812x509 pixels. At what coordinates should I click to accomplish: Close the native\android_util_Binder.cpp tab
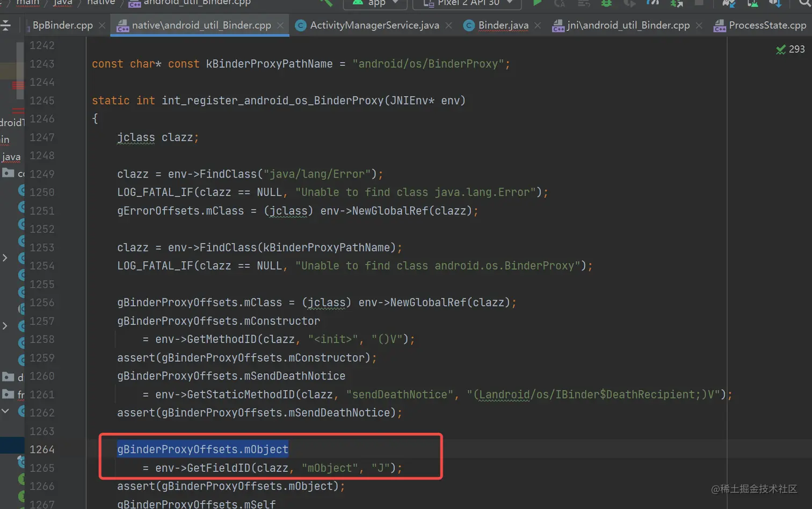coord(280,25)
